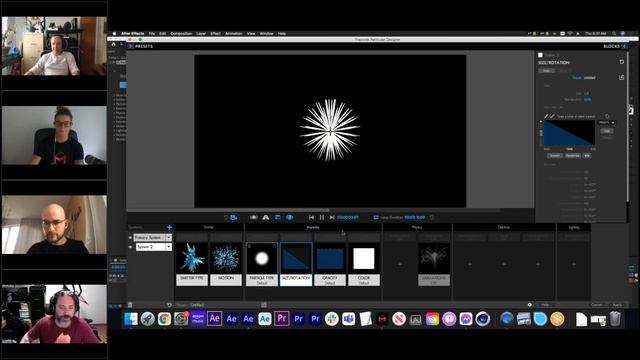Open the Presets dropdown beside curve graph

click(x=607, y=122)
